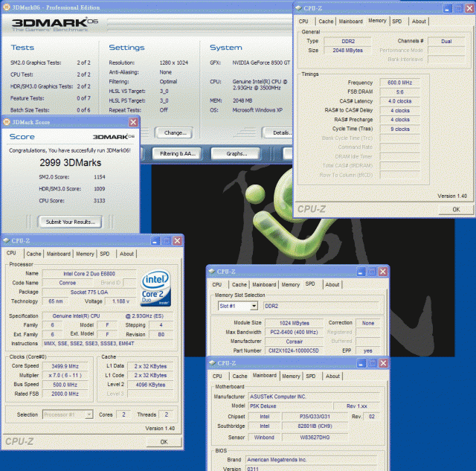The image size is (476, 471).
Task: Open the Processor #1 selection dropdown
Action: click(89, 414)
